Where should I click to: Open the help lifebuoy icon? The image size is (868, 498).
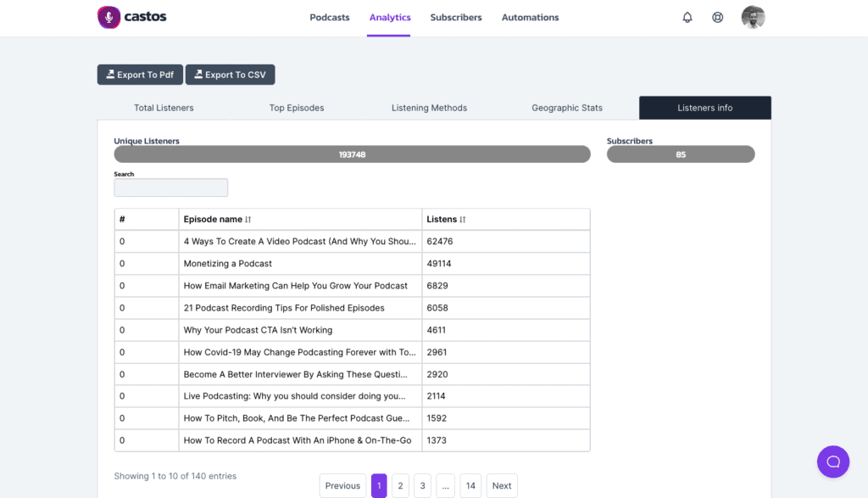[717, 17]
